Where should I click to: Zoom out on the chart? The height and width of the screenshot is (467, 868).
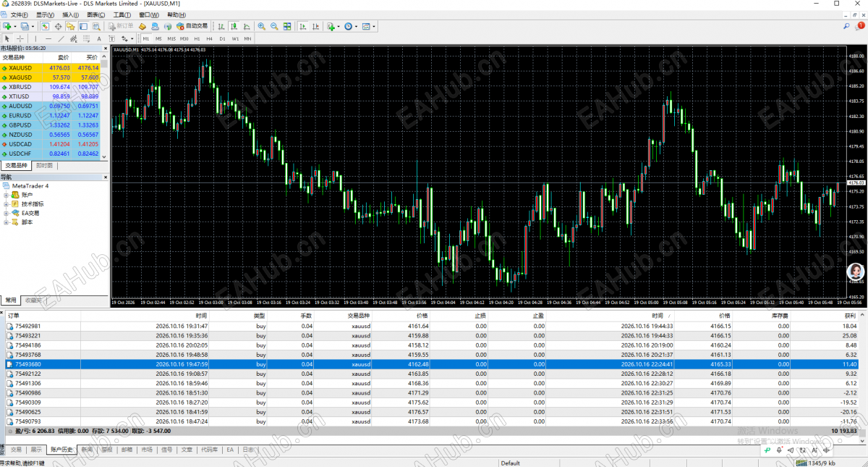274,26
